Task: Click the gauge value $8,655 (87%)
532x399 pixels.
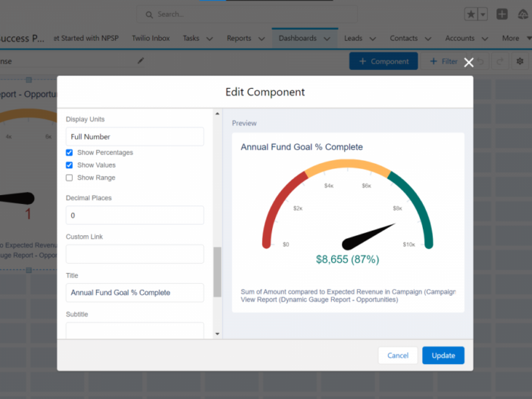Action: point(347,259)
